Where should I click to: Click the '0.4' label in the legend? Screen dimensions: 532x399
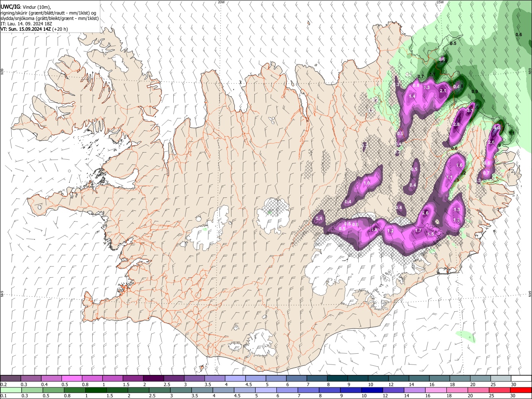tap(44, 384)
